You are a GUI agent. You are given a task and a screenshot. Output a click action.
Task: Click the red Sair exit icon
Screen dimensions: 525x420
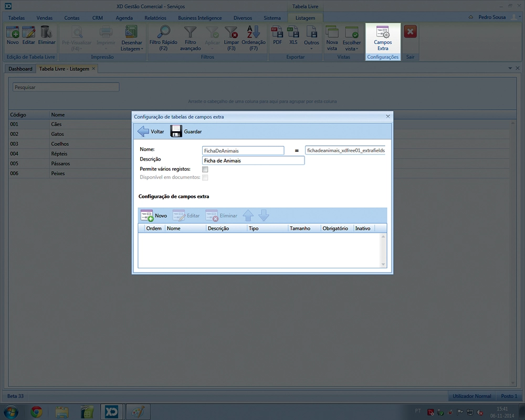[411, 32]
